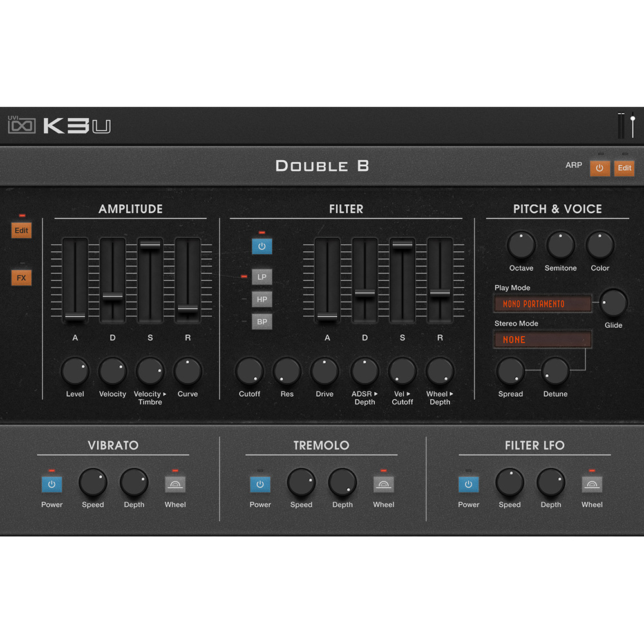
Task: Click the Detune knob
Action: click(x=555, y=371)
